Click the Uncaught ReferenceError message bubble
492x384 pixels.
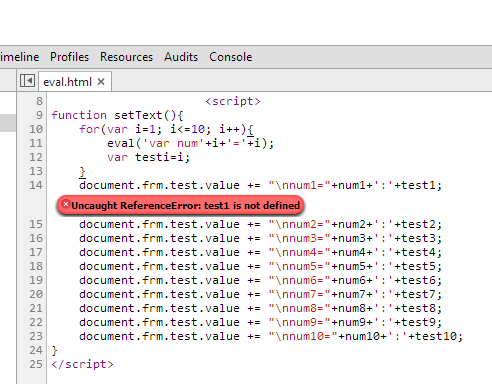(180, 205)
